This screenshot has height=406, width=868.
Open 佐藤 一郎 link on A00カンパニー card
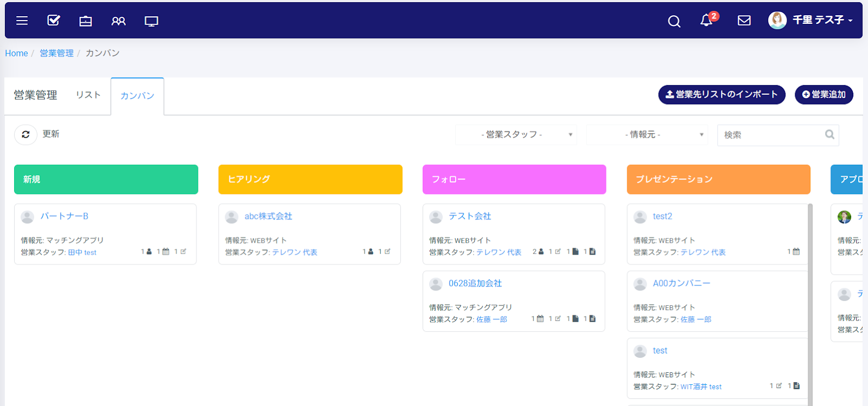(696, 319)
